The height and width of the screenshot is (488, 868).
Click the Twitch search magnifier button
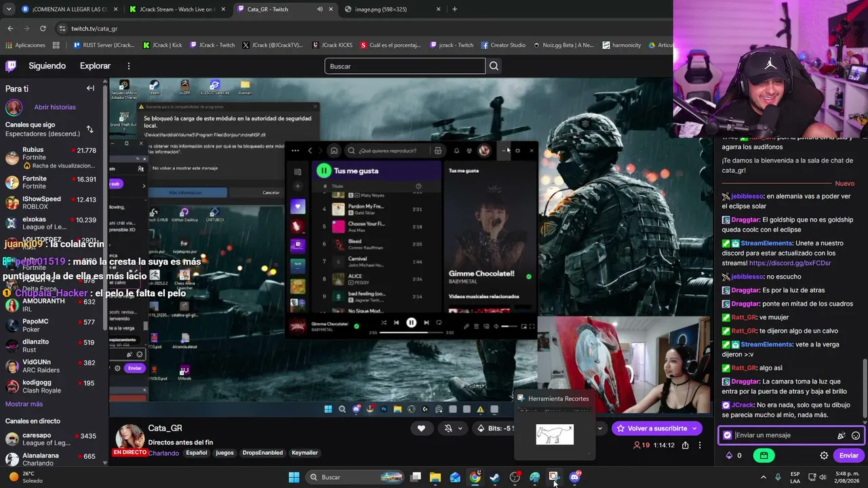(494, 66)
